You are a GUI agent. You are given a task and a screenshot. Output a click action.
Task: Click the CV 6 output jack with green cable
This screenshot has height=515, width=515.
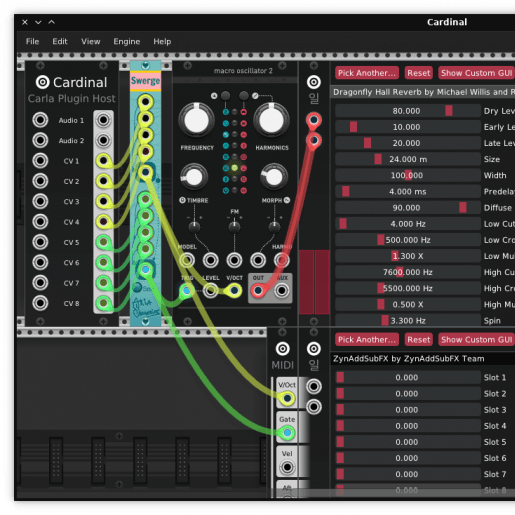(x=103, y=262)
